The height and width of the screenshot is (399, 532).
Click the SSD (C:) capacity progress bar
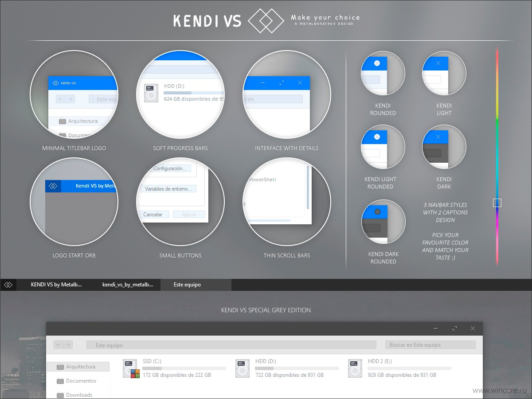184,368
